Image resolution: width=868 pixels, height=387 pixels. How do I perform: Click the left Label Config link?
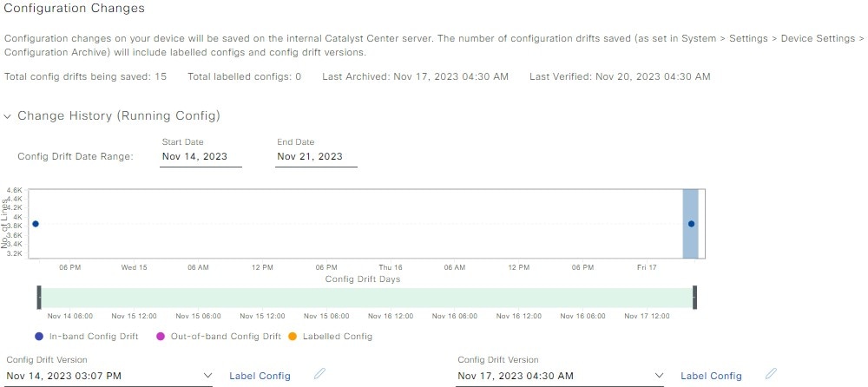tap(260, 376)
